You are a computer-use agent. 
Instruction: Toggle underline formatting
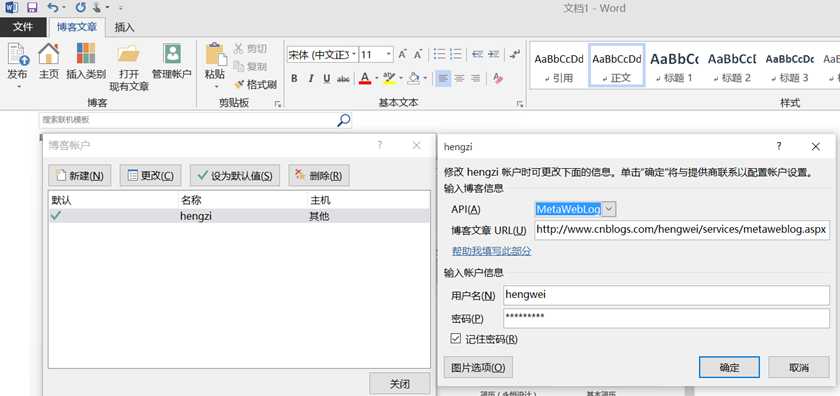[x=327, y=79]
